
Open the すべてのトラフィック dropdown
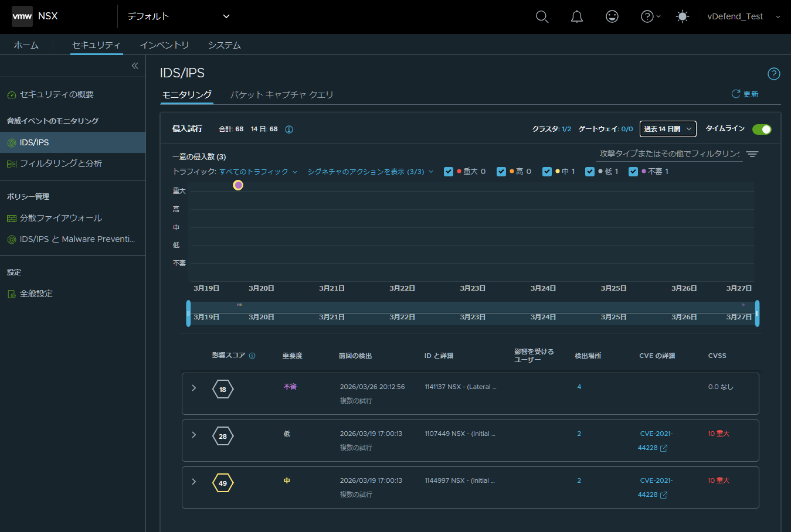tap(259, 172)
